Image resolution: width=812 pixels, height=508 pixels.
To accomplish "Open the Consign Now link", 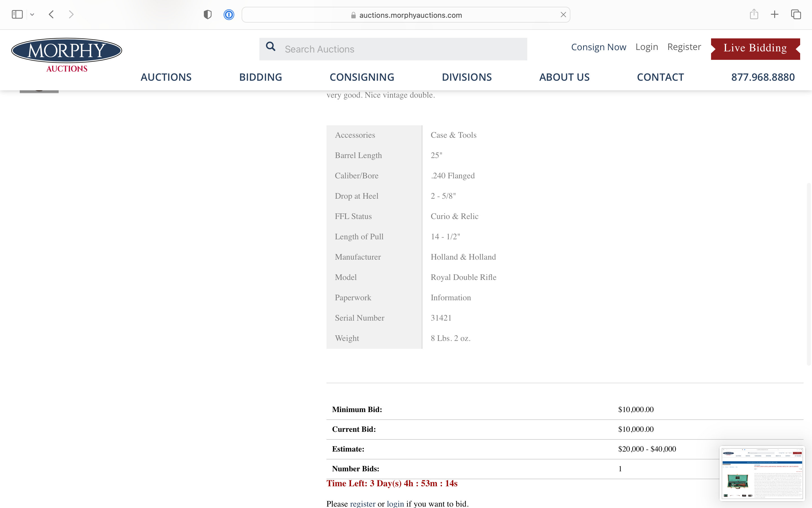I will click(599, 47).
